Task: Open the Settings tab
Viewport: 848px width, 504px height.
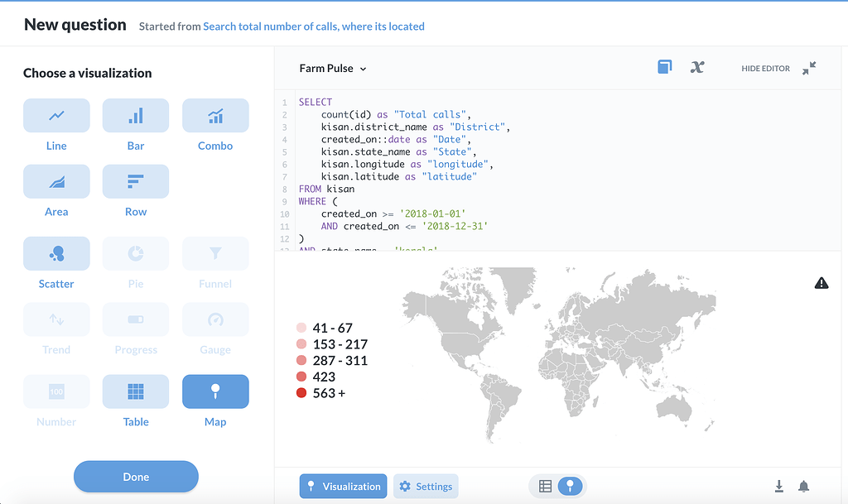Action: coord(426,487)
